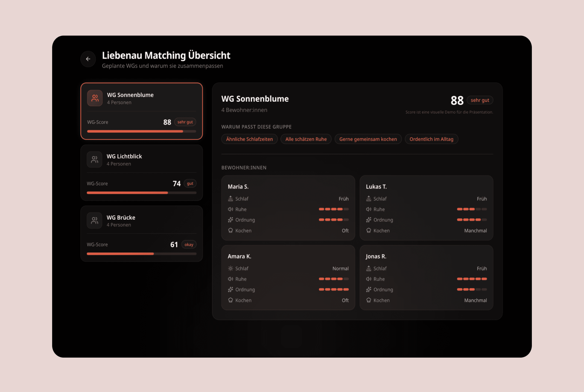Select the WG Brücke card
This screenshot has width=584, height=392.
[x=142, y=233]
